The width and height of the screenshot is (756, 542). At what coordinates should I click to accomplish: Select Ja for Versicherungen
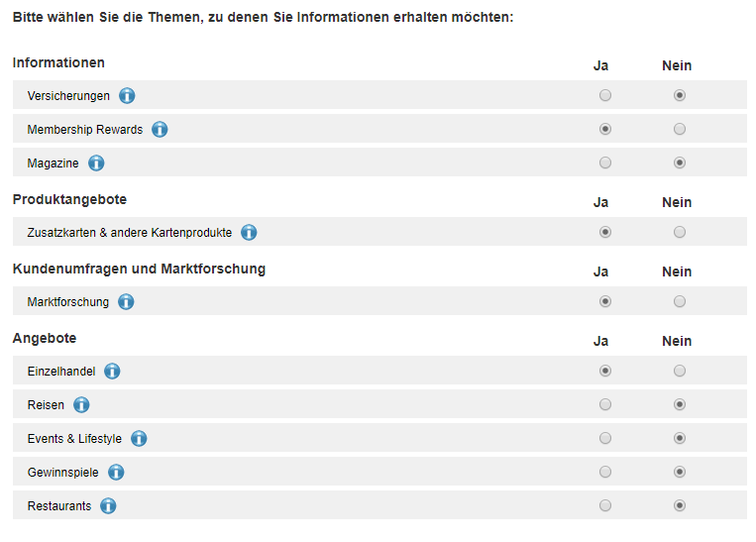coord(605,95)
